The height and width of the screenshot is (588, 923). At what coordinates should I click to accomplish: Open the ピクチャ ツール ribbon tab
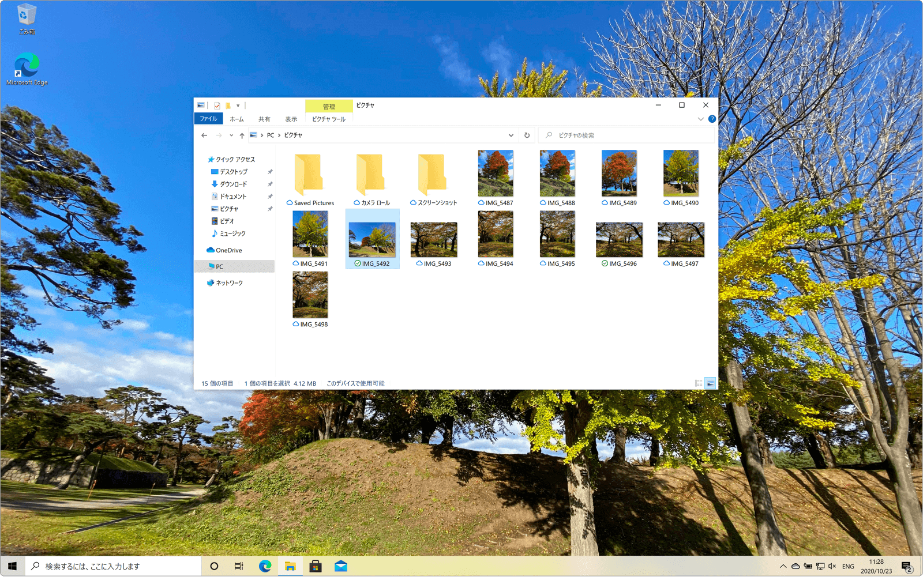(x=329, y=119)
